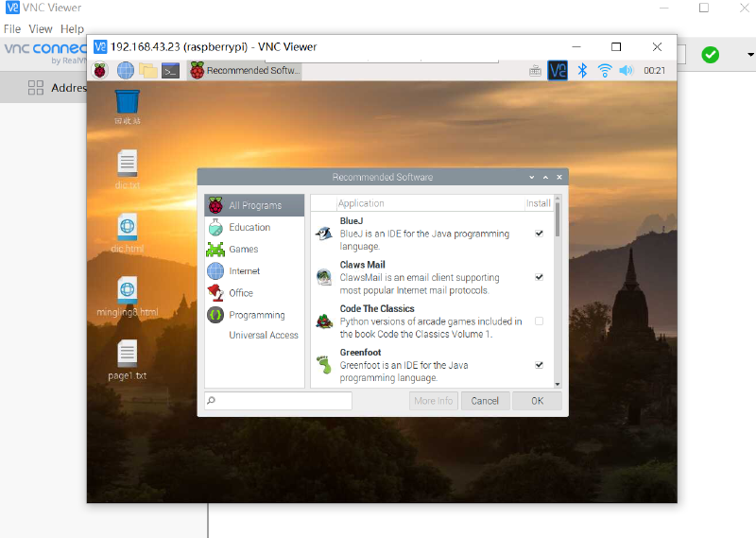Select the Games category
Screen dimensions: 756x538
(243, 250)
